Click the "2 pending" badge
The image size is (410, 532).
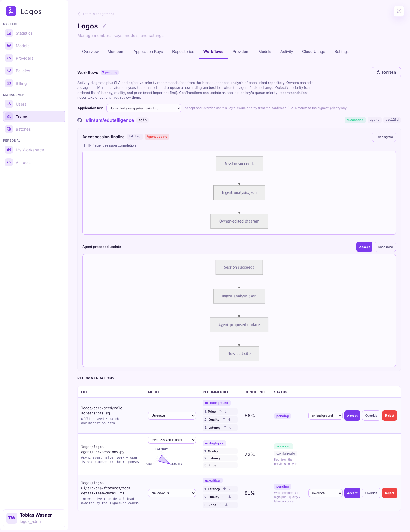click(x=110, y=73)
